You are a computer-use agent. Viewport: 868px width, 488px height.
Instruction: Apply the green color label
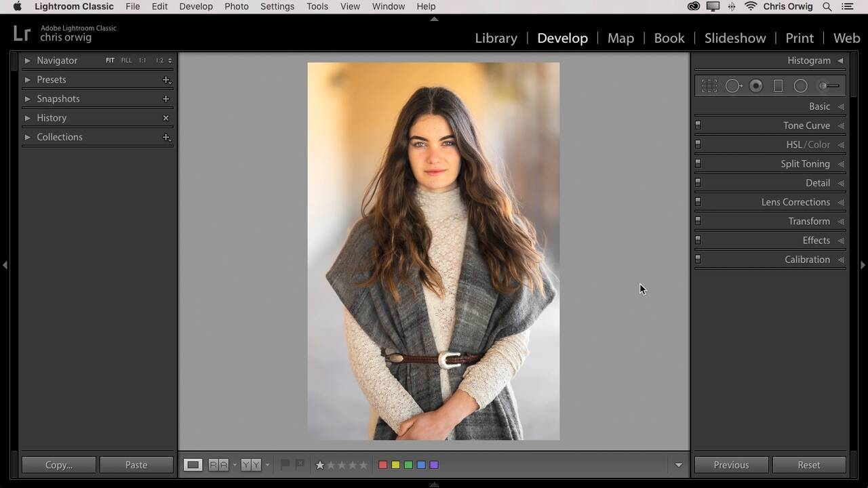[x=408, y=465]
